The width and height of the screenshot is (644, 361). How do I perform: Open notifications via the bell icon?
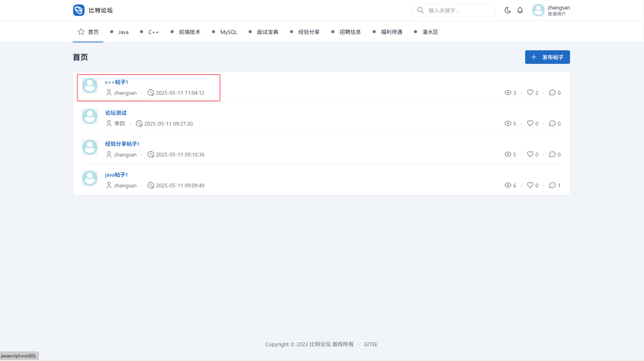click(x=520, y=10)
